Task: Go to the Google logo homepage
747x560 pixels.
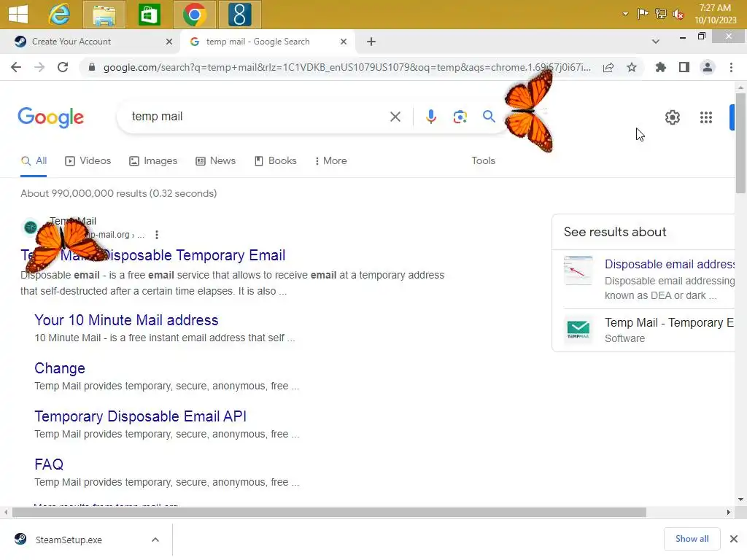Action: 50,117
